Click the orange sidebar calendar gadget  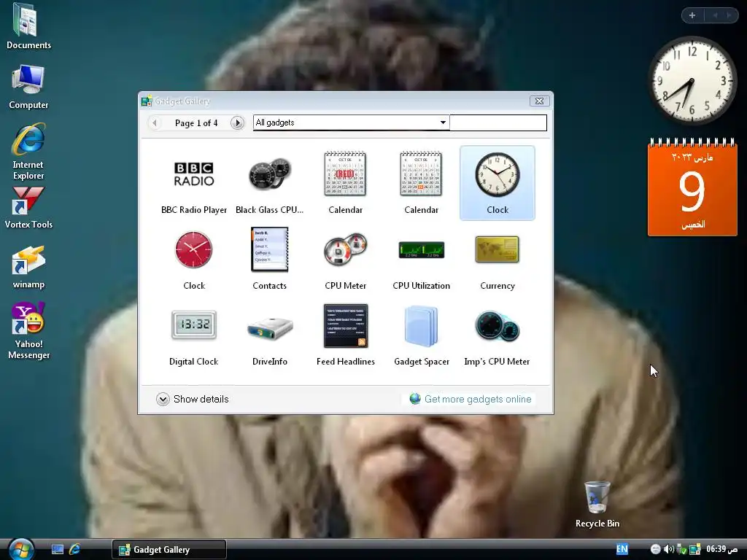(692, 187)
